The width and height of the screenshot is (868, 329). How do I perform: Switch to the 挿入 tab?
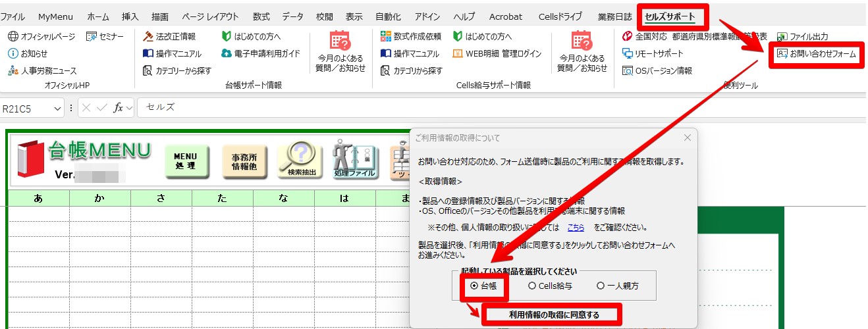pos(130,16)
